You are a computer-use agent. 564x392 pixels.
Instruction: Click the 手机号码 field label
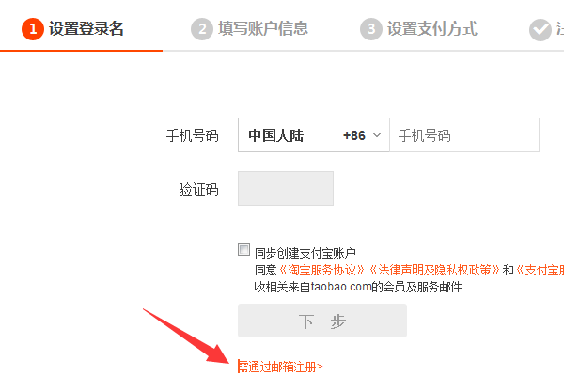192,135
